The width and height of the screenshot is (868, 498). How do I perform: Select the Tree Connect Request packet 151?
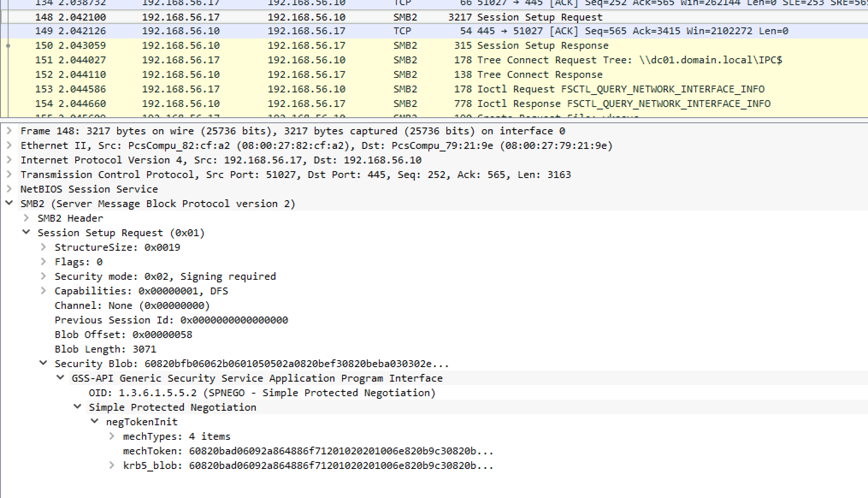(x=299, y=60)
